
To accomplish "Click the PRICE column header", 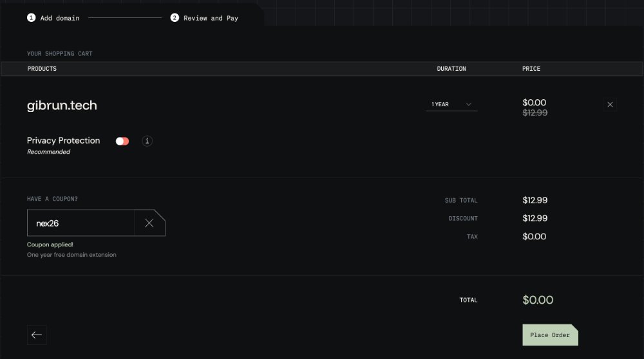I will pyautogui.click(x=531, y=68).
